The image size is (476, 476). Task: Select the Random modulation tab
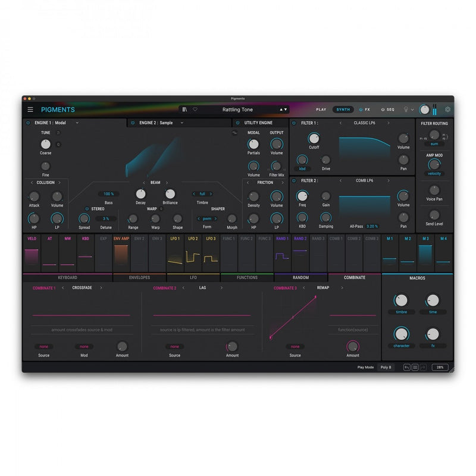pos(301,277)
